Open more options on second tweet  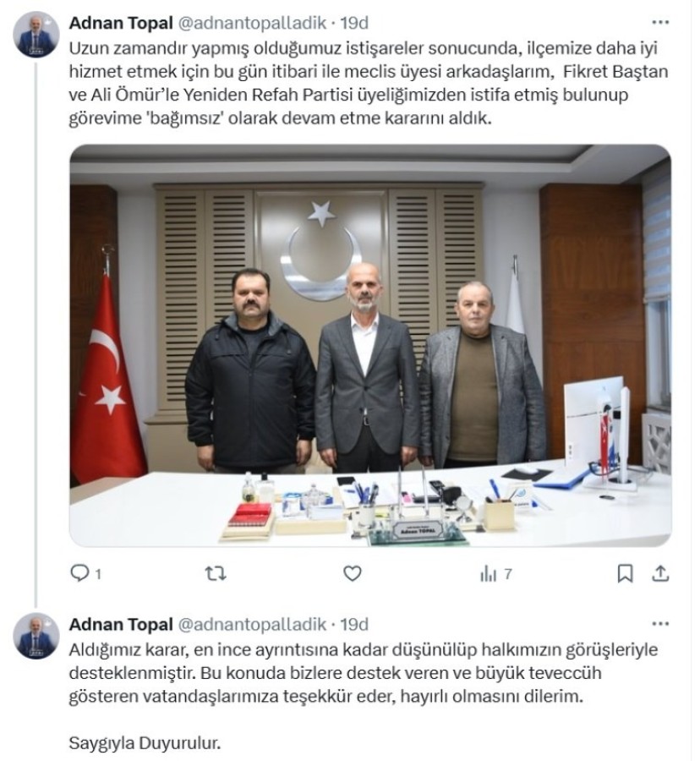(660, 624)
